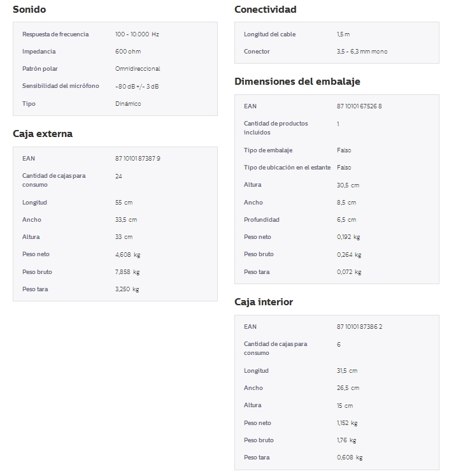The image size is (456, 476).
Task: Select the Caja interior heading
Action: pyautogui.click(x=264, y=302)
